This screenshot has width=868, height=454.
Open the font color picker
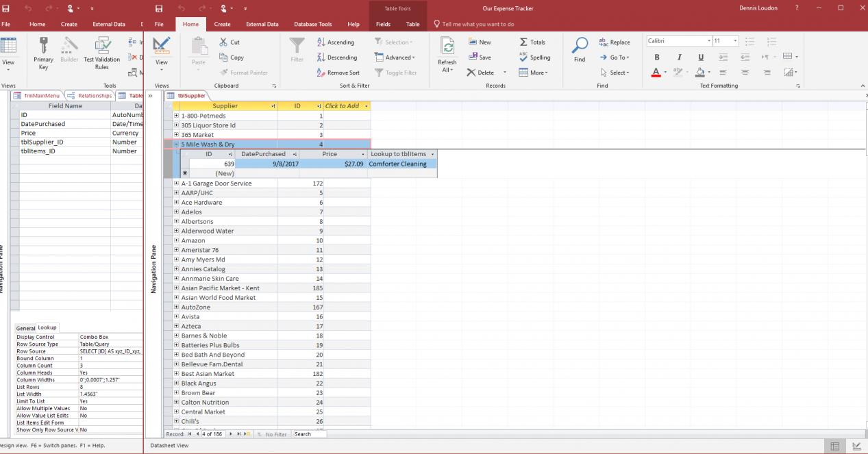coord(667,72)
